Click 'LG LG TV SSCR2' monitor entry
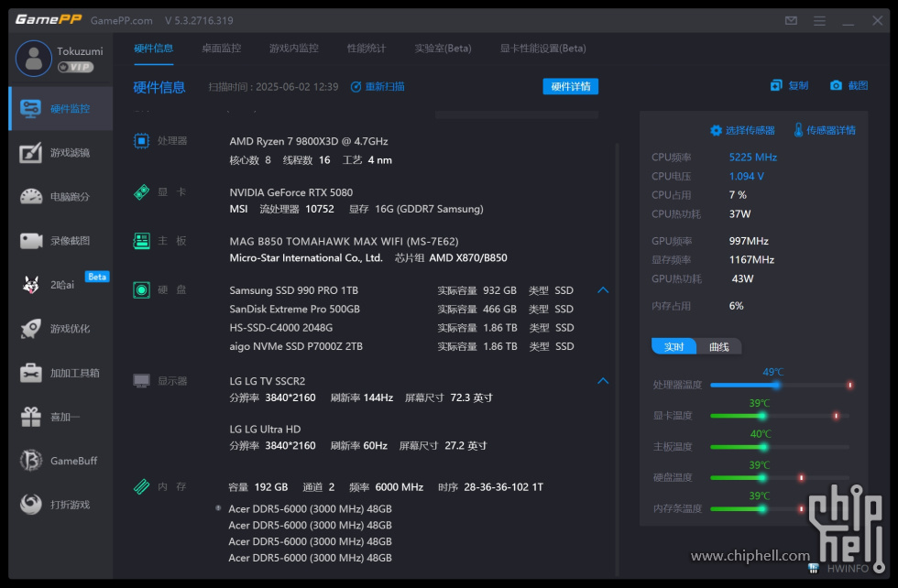Screen dimensions: 898x588 (x=268, y=381)
